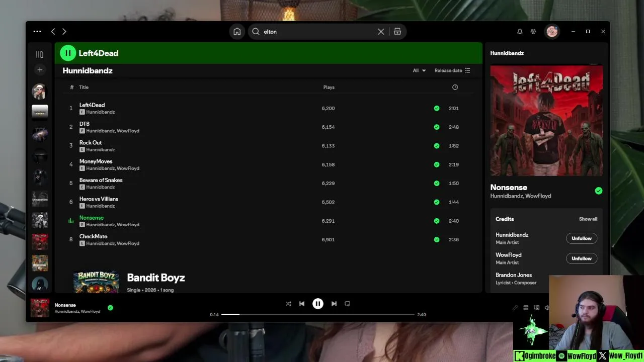
Task: Open the All filter dropdown
Action: (419, 70)
